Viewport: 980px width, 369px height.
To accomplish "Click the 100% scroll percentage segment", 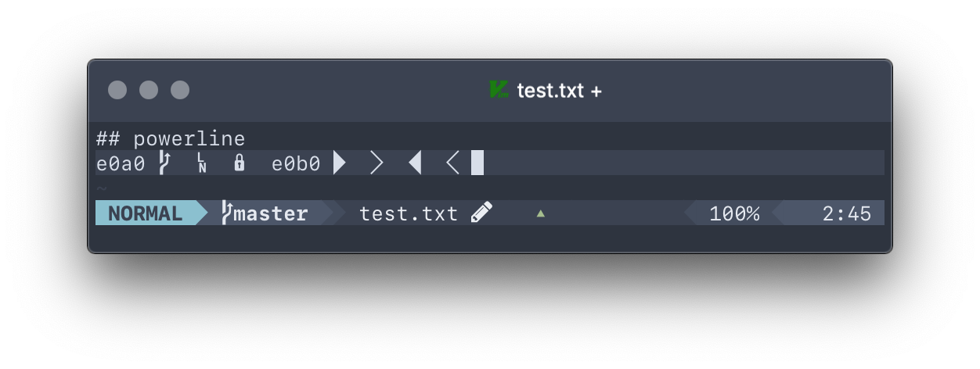I will click(734, 213).
